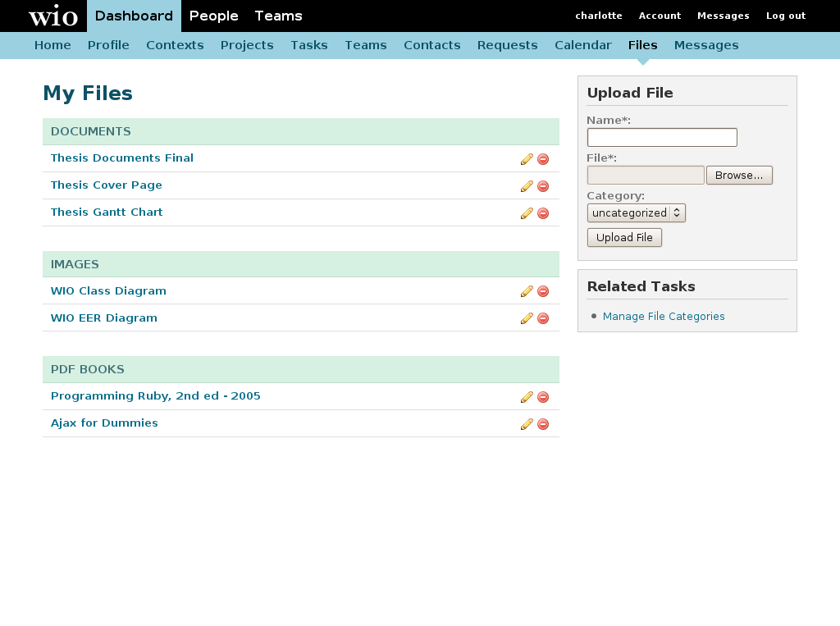Delete Programming Ruby book entry
Image resolution: width=840 pixels, height=626 pixels.
(x=543, y=397)
